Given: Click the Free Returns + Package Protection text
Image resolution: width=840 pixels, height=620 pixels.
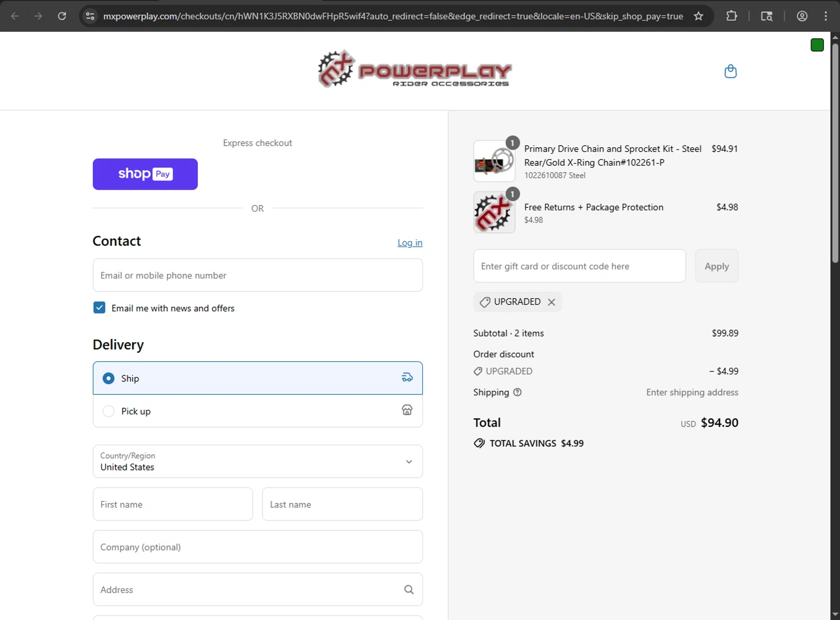Looking at the screenshot, I should [x=594, y=207].
